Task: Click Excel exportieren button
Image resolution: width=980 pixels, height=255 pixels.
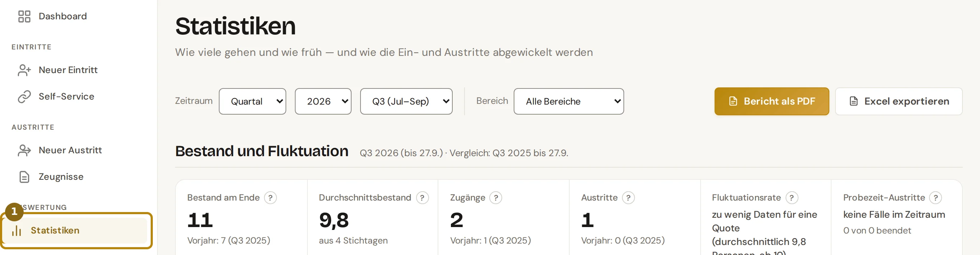Action: [899, 101]
